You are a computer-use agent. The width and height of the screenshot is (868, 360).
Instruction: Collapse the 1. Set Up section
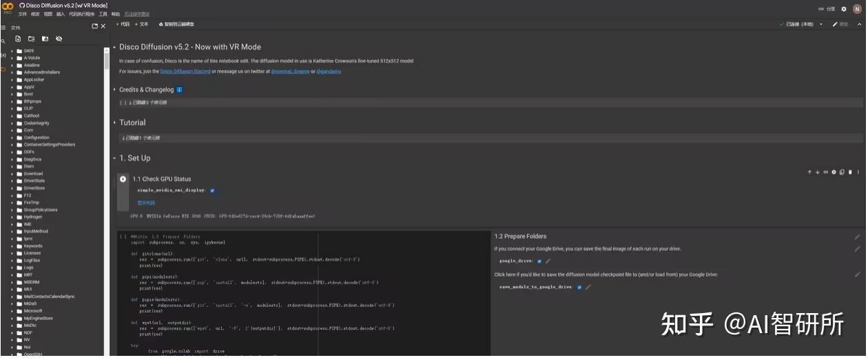114,158
